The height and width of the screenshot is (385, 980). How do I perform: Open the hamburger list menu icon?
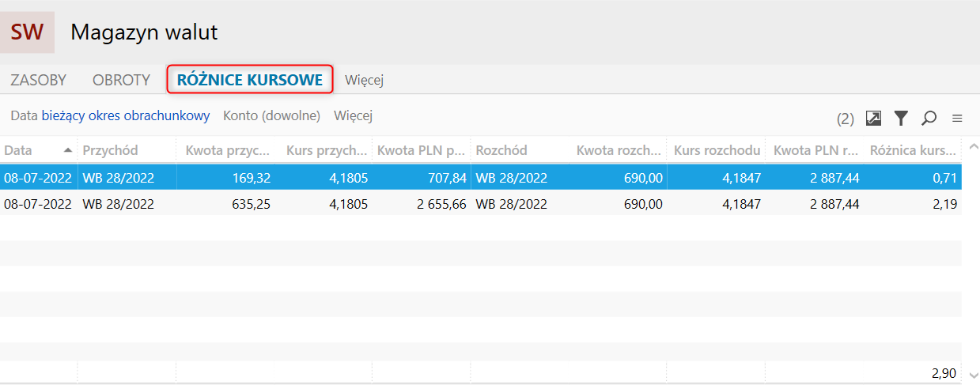(957, 118)
